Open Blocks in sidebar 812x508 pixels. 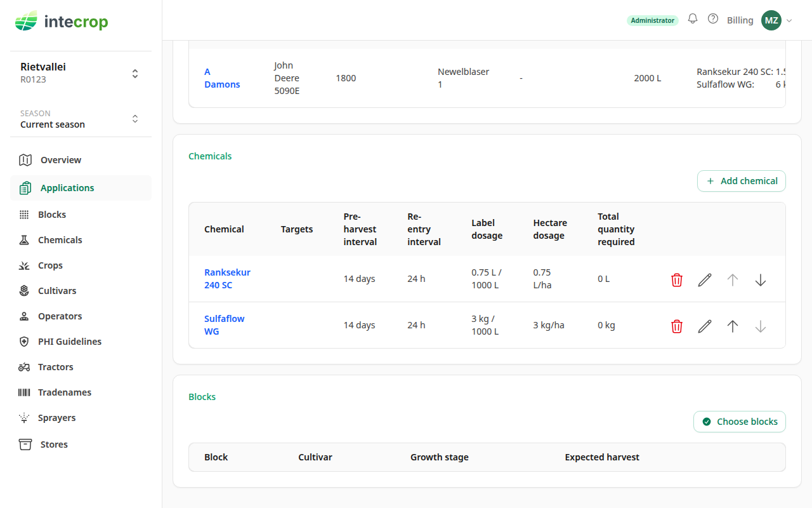tap(81, 215)
